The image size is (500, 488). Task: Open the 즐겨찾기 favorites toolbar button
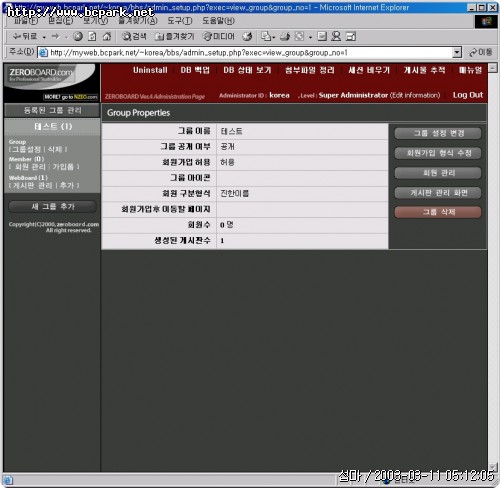point(174,36)
